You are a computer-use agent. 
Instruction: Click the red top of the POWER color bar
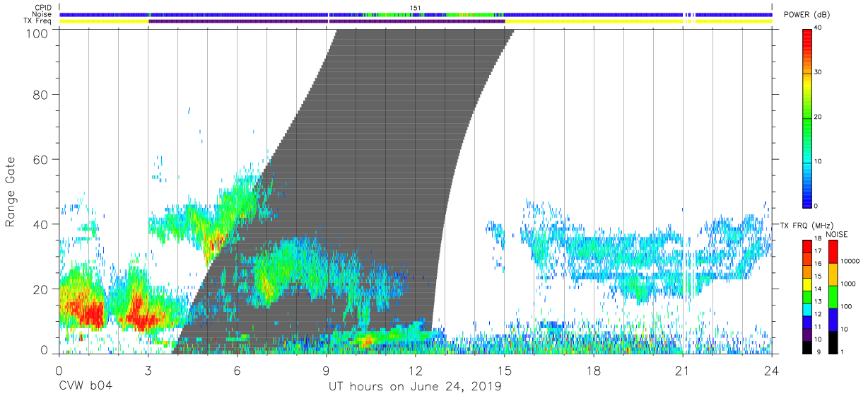[807, 35]
